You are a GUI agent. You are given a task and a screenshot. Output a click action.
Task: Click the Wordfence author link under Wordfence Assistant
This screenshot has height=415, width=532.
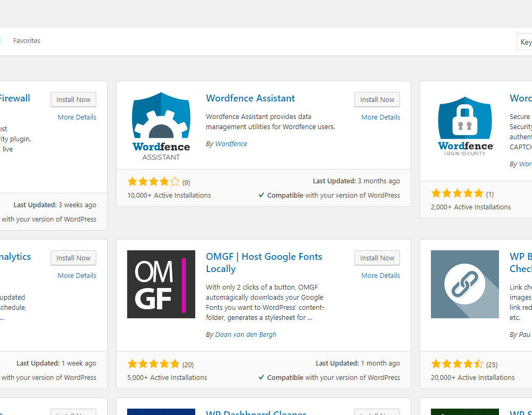click(231, 144)
